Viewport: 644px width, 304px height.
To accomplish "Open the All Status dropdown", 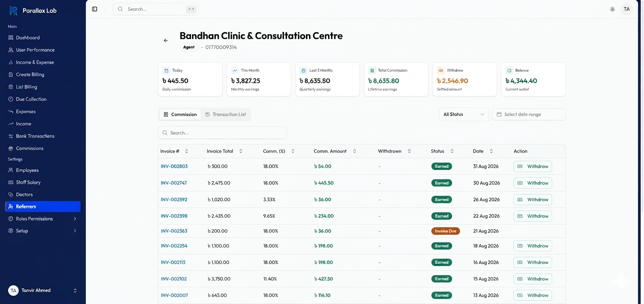I will coord(464,114).
